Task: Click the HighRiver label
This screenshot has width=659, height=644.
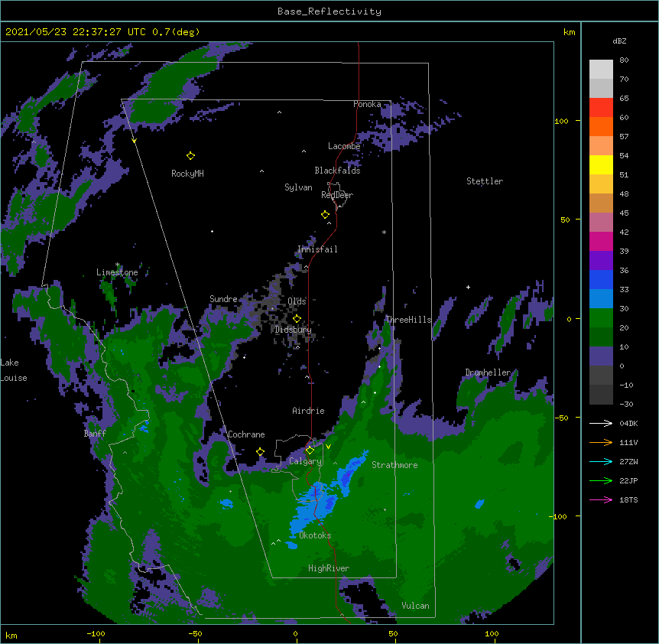Action: point(329,568)
